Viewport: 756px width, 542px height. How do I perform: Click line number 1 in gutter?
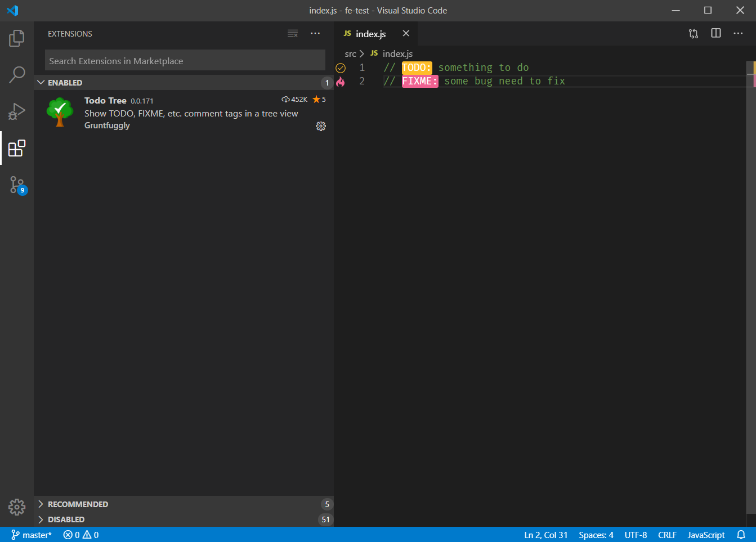coord(362,68)
